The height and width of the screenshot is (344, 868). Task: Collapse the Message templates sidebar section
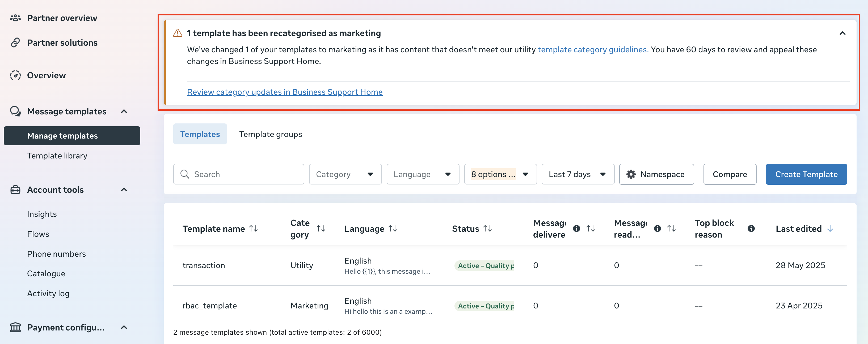(124, 111)
